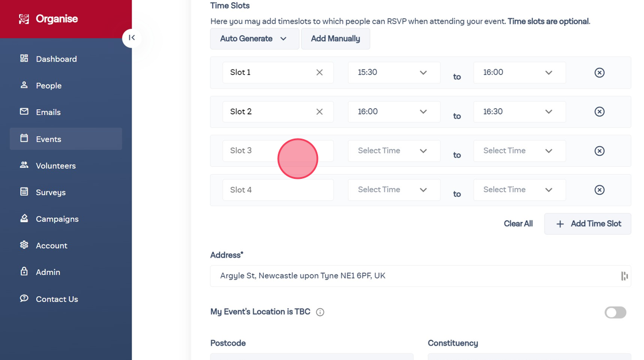The image size is (644, 360).
Task: Open the Auto Generate dropdown
Action: (254, 39)
